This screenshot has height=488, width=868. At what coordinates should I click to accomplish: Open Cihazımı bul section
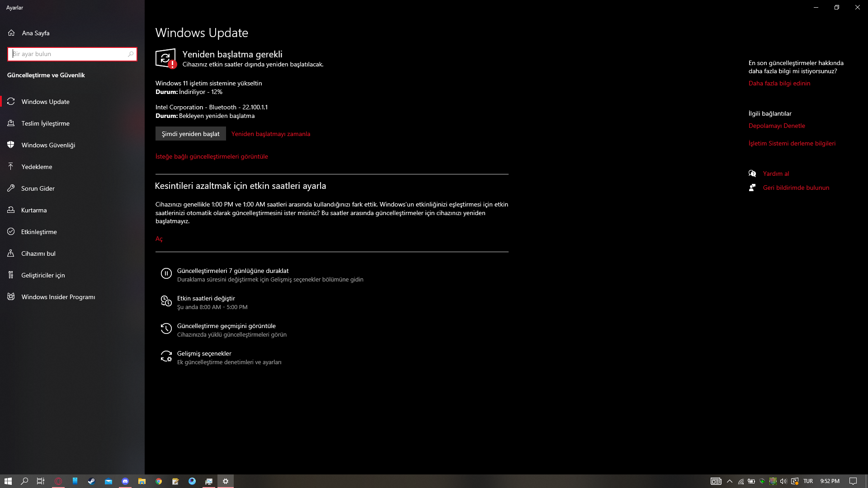pos(72,253)
